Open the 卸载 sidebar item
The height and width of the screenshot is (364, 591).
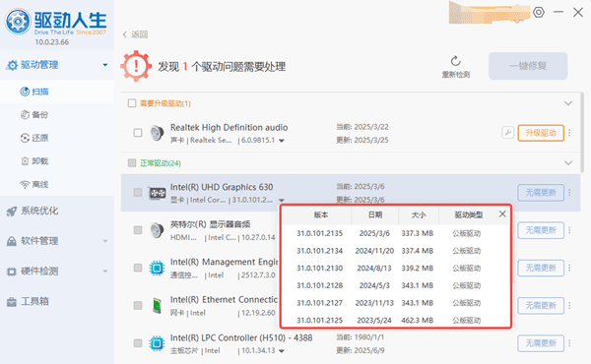[x=57, y=161]
